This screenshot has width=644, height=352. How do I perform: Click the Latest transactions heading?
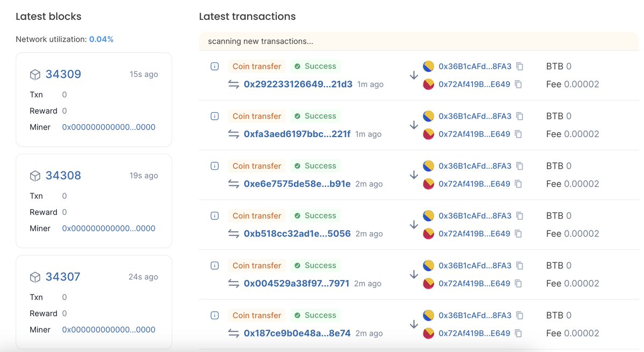tap(247, 17)
